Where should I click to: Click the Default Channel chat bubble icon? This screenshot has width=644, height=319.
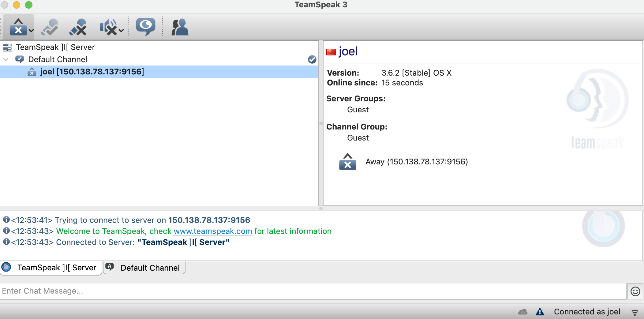[20, 59]
